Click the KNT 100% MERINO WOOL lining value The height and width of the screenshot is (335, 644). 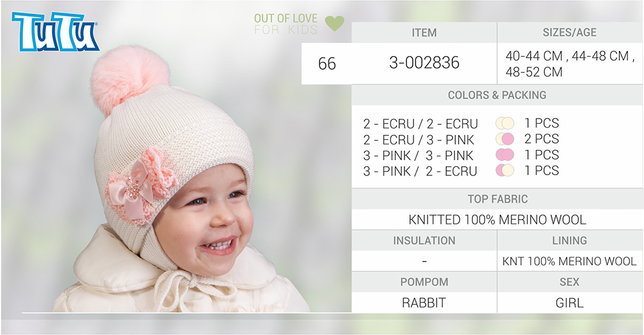(x=569, y=261)
